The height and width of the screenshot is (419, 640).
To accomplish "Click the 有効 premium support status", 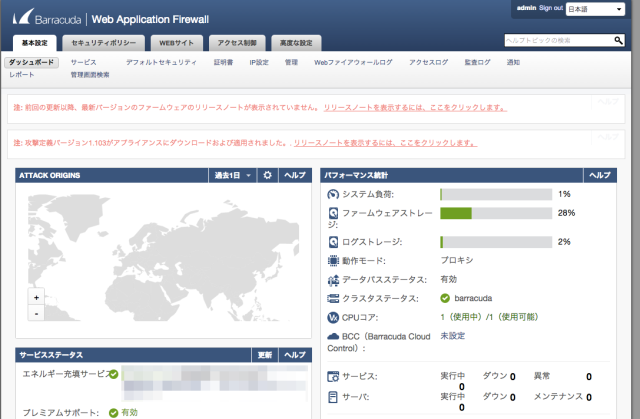I will pos(129,413).
